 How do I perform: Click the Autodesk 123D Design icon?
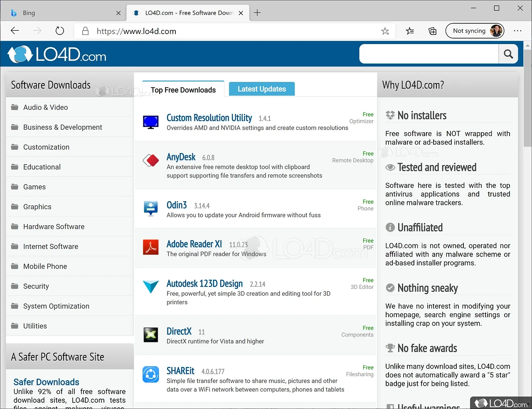[150, 286]
